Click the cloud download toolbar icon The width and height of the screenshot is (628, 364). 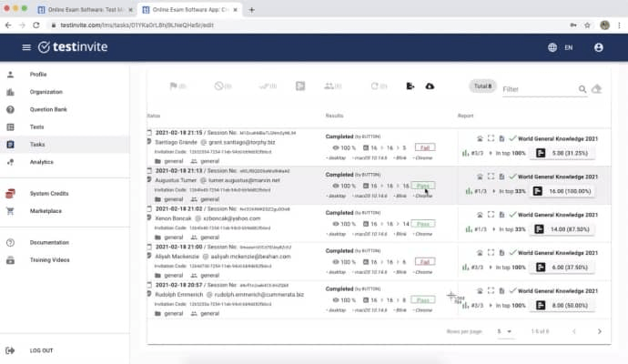pyautogui.click(x=430, y=86)
